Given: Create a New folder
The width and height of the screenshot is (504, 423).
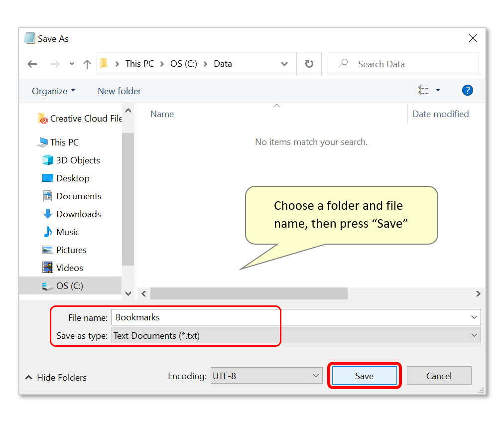Looking at the screenshot, I should coord(119,91).
